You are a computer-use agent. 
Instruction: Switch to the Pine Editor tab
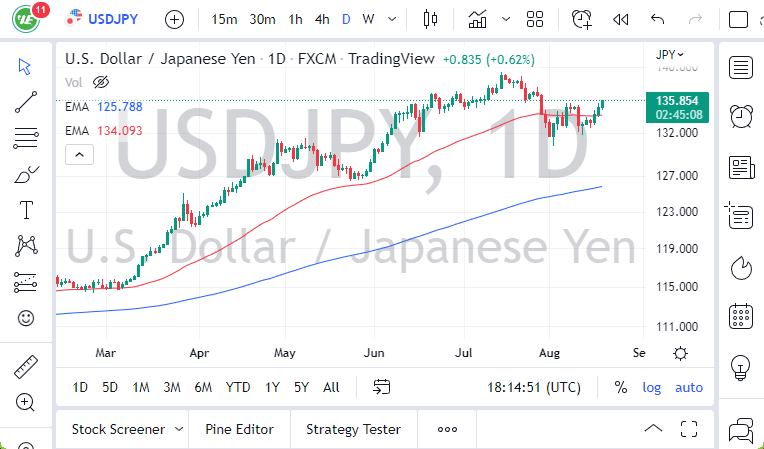(x=239, y=429)
